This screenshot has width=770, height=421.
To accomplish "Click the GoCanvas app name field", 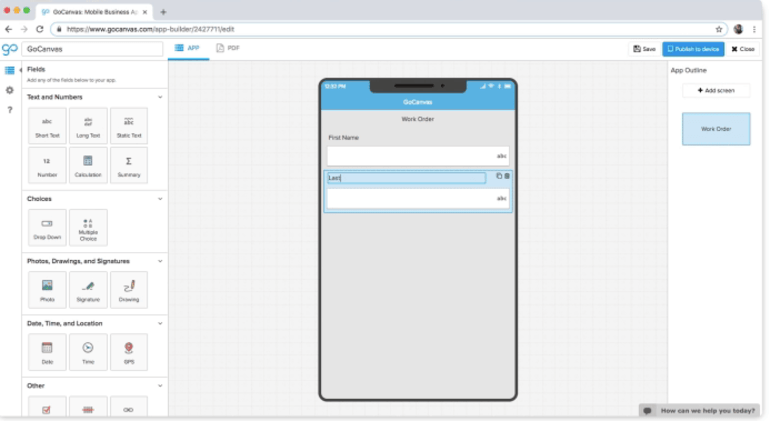I will click(x=92, y=49).
